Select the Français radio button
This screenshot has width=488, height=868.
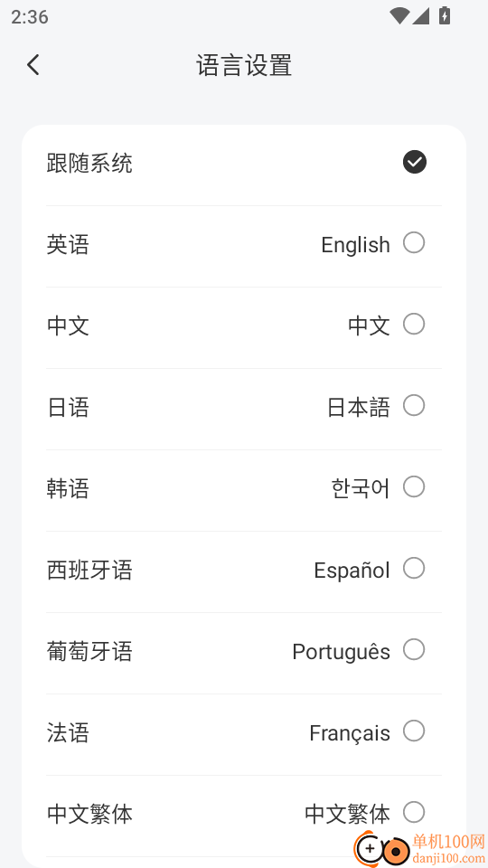tap(414, 731)
